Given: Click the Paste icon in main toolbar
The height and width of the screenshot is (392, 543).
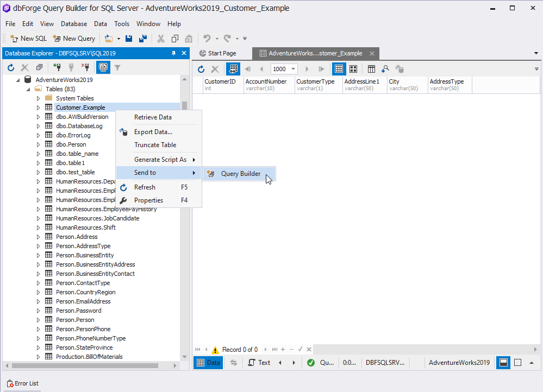Looking at the screenshot, I should point(189,39).
